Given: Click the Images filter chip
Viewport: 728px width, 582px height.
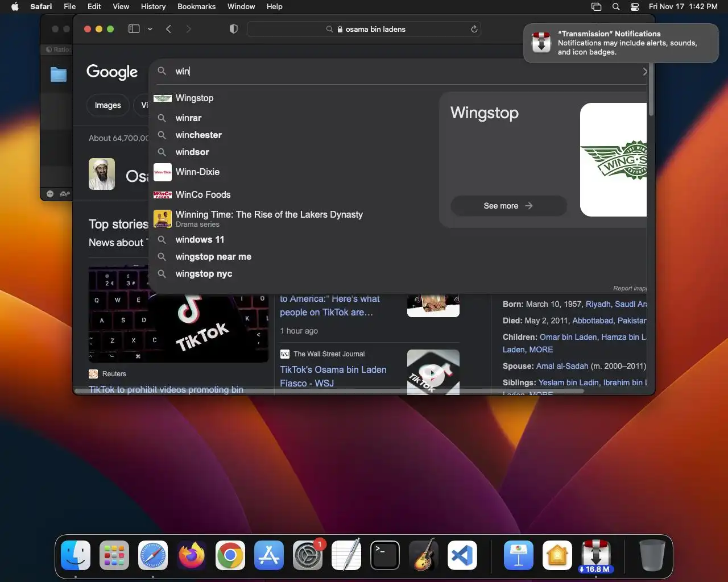Looking at the screenshot, I should point(107,105).
